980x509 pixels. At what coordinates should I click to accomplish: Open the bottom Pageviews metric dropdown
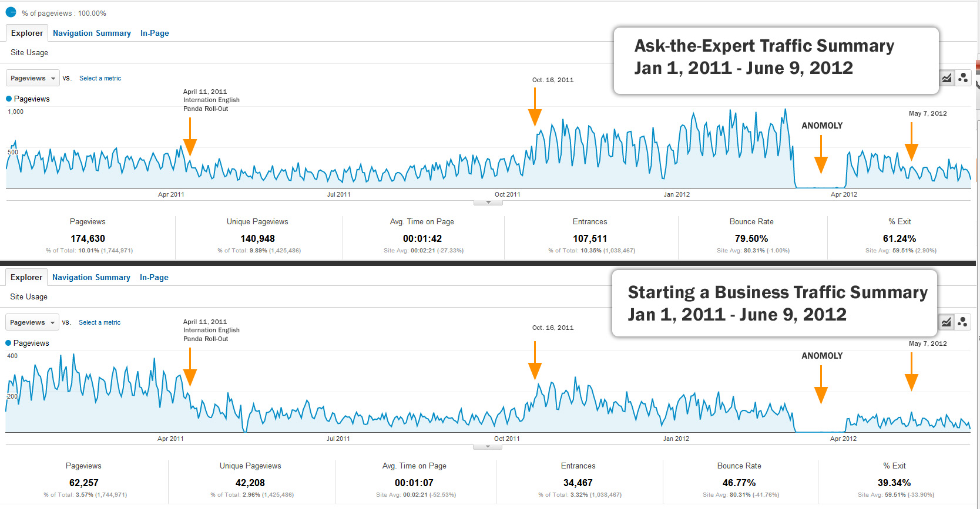click(x=32, y=322)
